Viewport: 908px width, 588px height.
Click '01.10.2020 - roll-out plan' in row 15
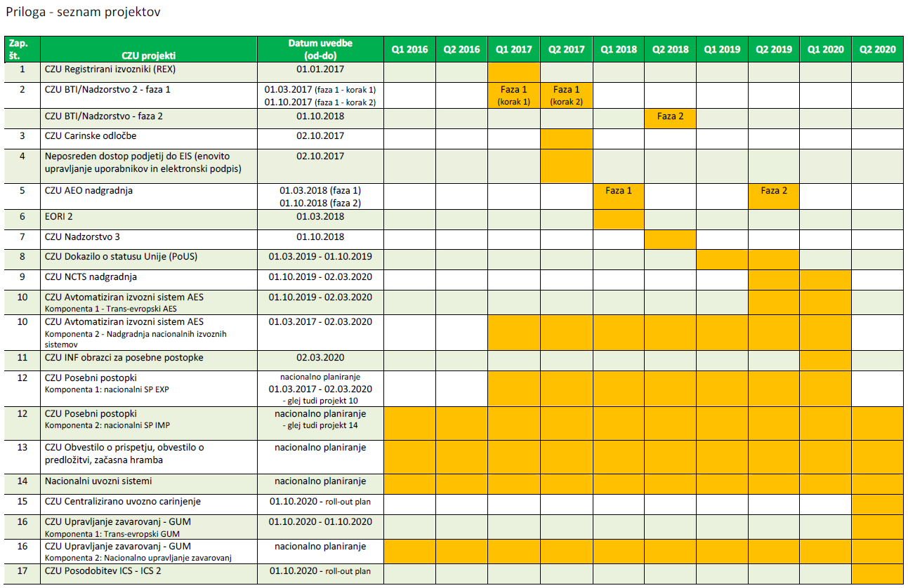pyautogui.click(x=320, y=502)
